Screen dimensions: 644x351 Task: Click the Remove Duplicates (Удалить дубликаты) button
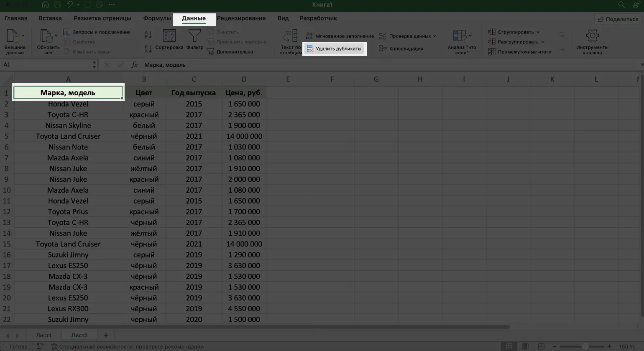coord(334,48)
